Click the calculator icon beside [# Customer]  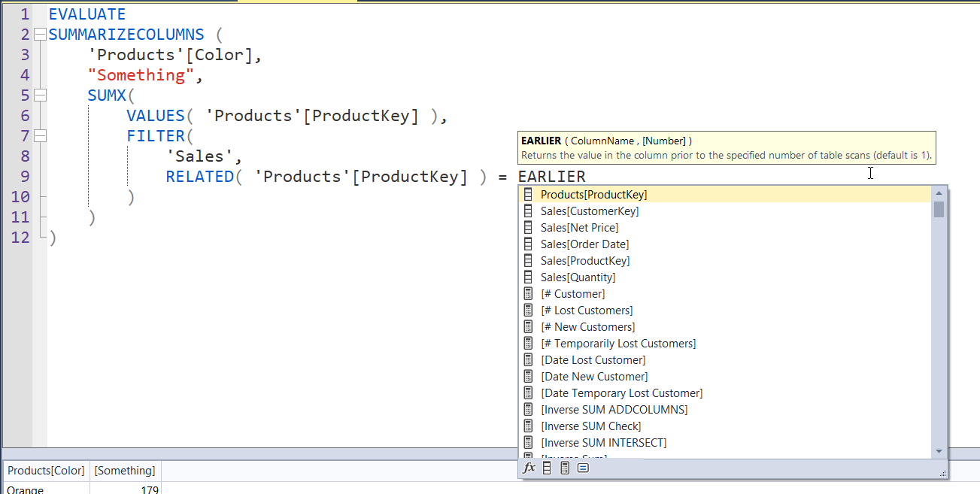click(527, 293)
